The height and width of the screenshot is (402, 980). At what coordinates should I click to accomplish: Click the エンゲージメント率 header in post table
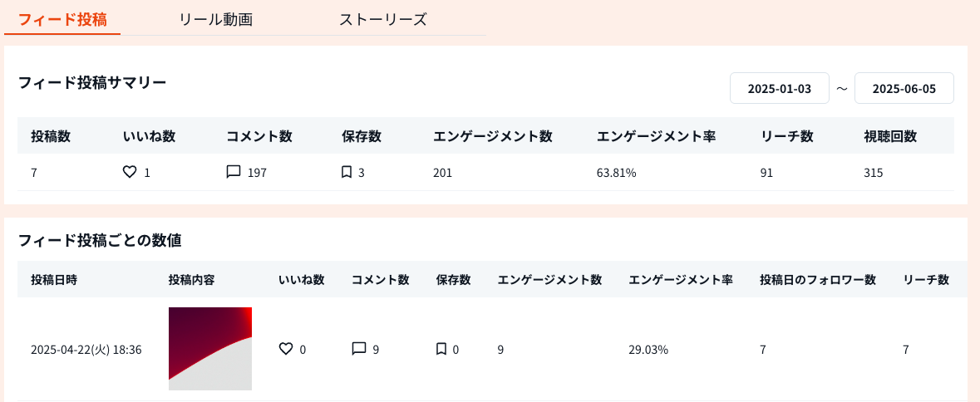(681, 280)
